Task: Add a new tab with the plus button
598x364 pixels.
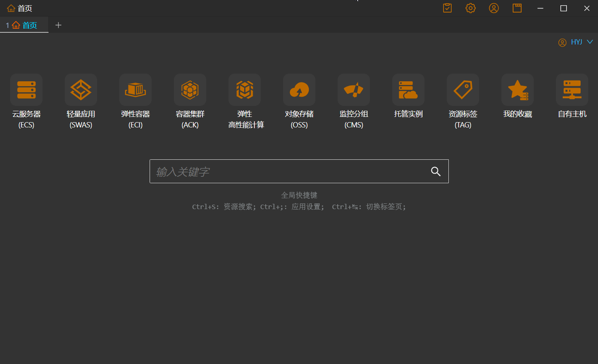Action: (58, 25)
